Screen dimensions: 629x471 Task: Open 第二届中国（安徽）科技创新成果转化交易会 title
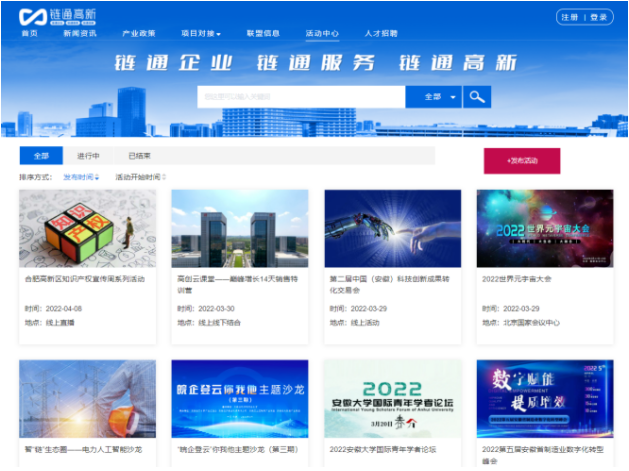point(390,284)
